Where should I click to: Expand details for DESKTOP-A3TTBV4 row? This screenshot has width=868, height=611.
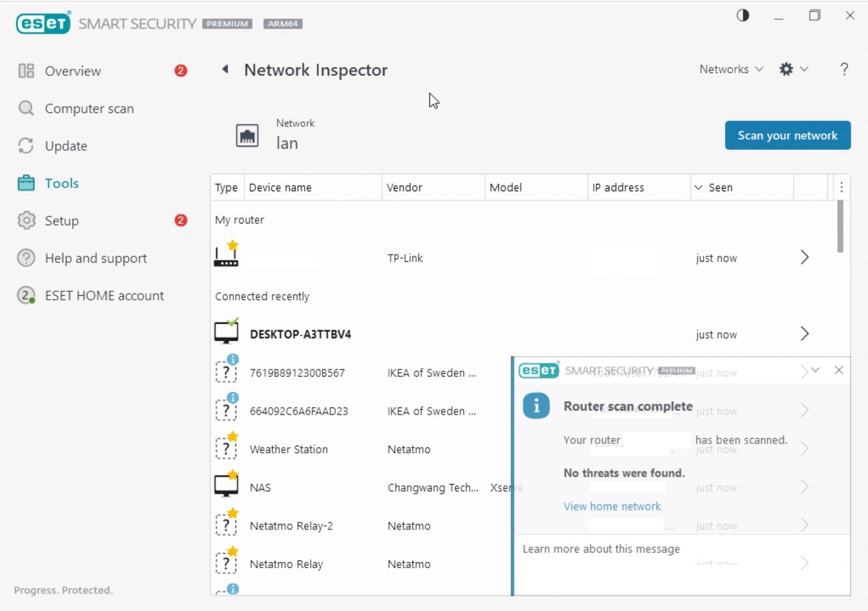pos(805,334)
